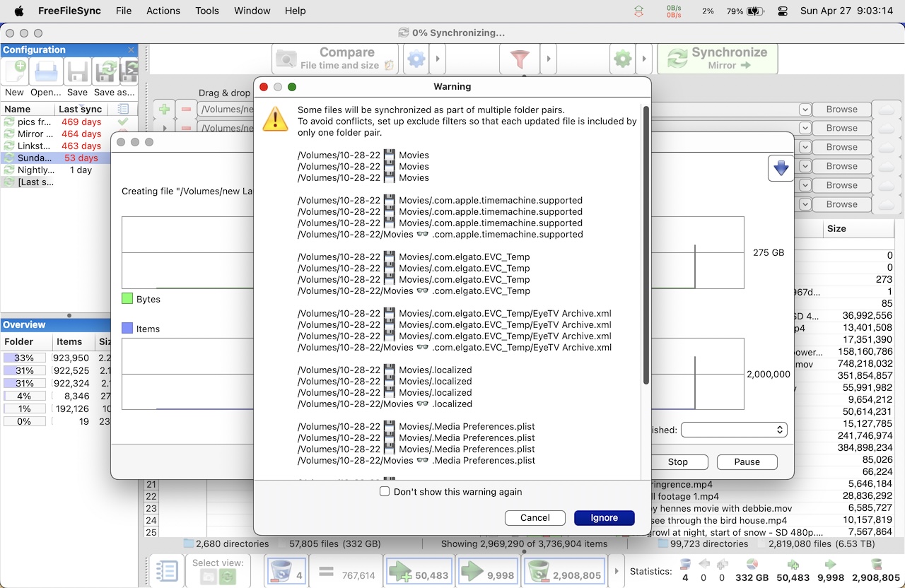The width and height of the screenshot is (905, 588).
Task: Click the log column icon in the configuration list header
Action: click(123, 109)
